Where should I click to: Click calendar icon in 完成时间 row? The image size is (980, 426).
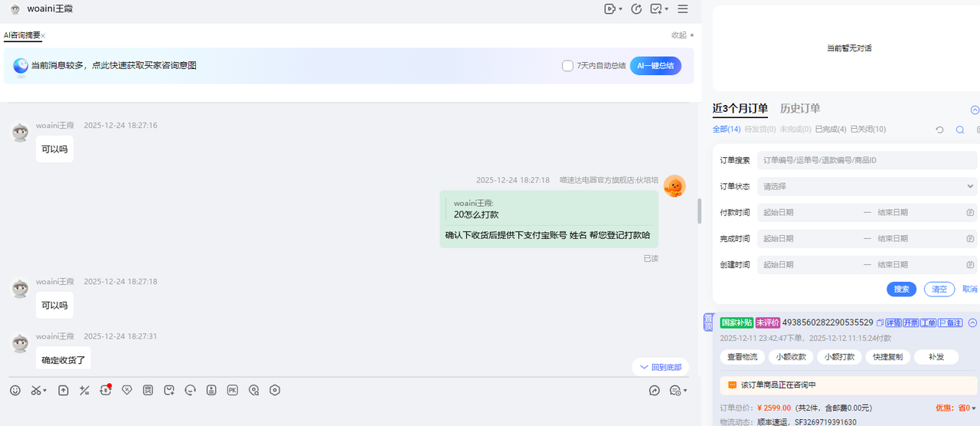click(x=970, y=238)
